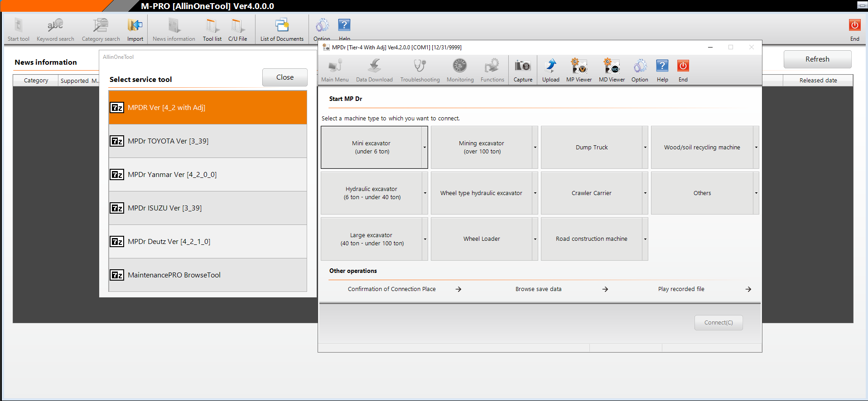Choose Mining excavator (over 100 ton)
Image resolution: width=868 pixels, height=401 pixels.
482,148
